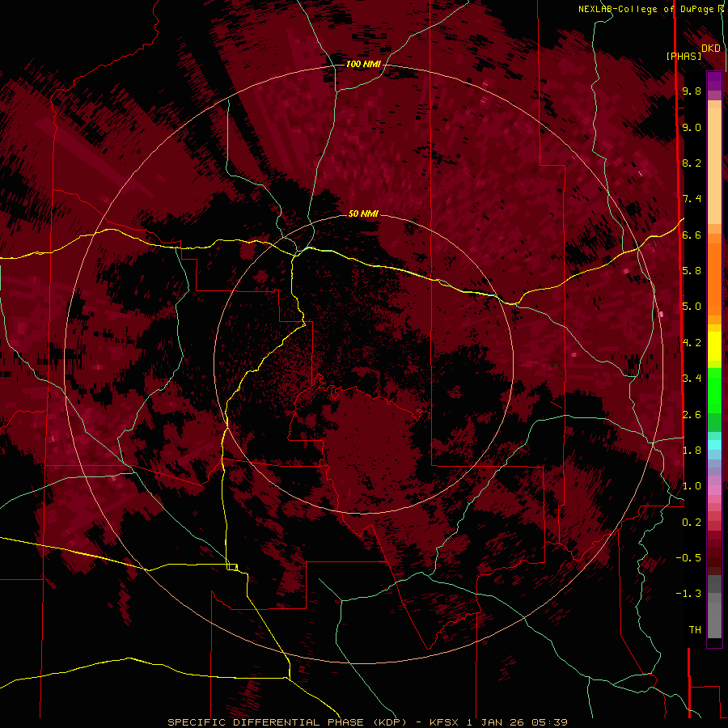Click the 9.8 legend value
The height and width of the screenshot is (728, 728).
click(692, 91)
